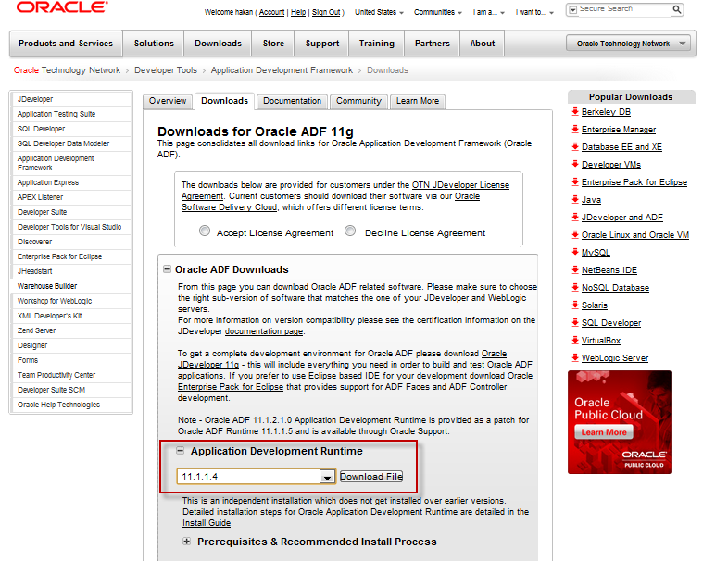This screenshot has width=728, height=561.
Task: Click the Download File button
Action: pyautogui.click(x=371, y=477)
